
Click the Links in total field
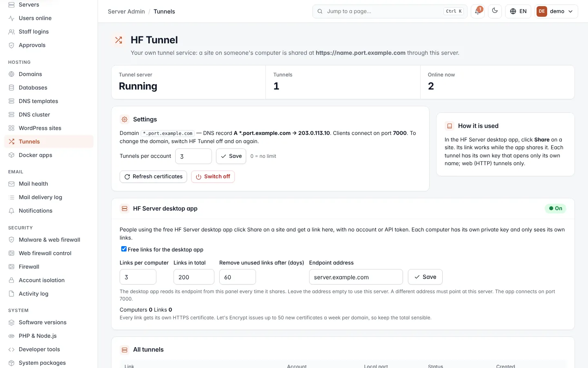coord(194,277)
